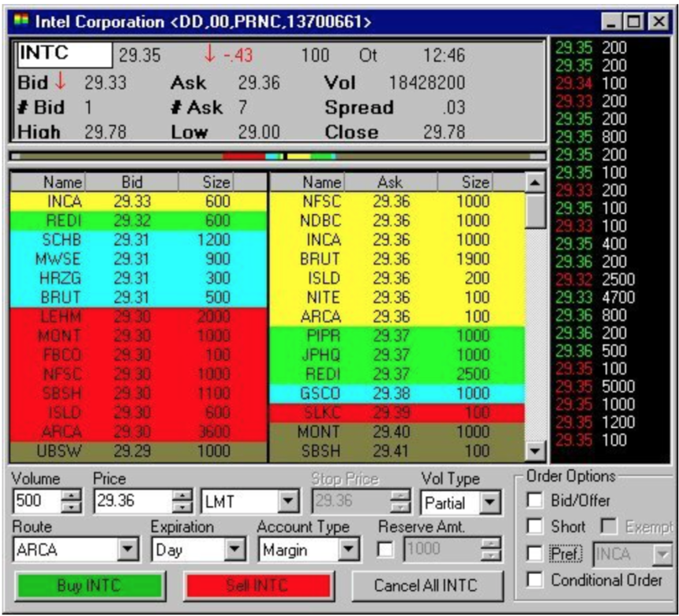Open the Expiration dropdown set to Day
679x616 pixels.
235,549
